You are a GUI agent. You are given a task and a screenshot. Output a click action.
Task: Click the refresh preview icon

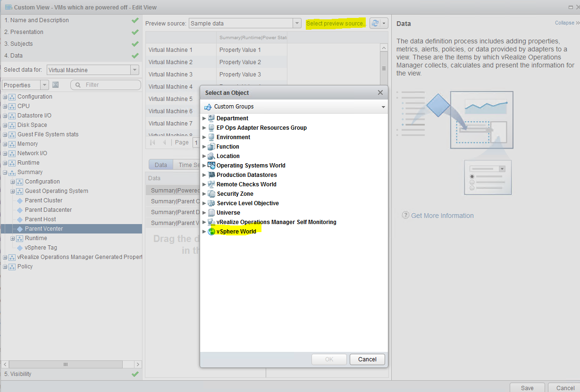[375, 23]
